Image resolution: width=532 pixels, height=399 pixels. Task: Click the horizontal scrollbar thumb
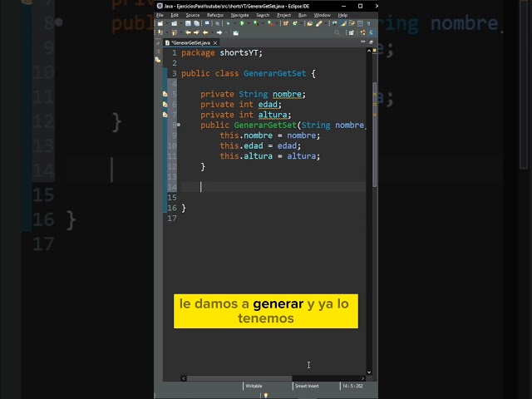pos(239,378)
